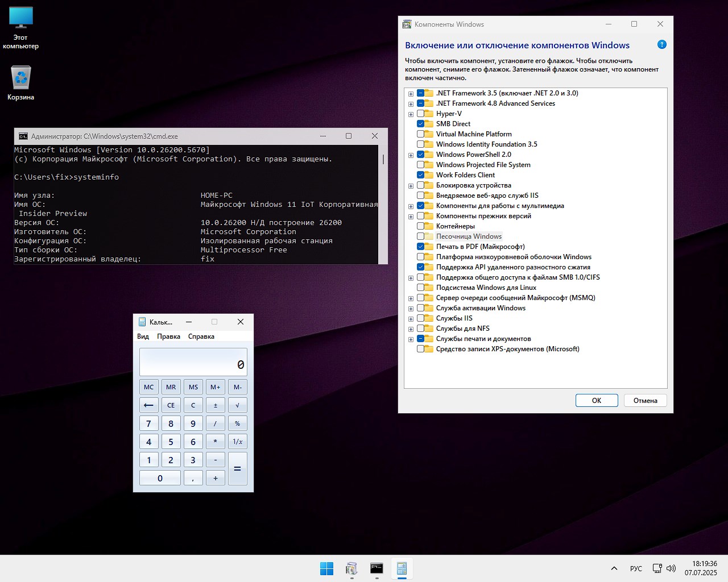Open the Вид menu in calculator
The image size is (728, 582).
143,336
